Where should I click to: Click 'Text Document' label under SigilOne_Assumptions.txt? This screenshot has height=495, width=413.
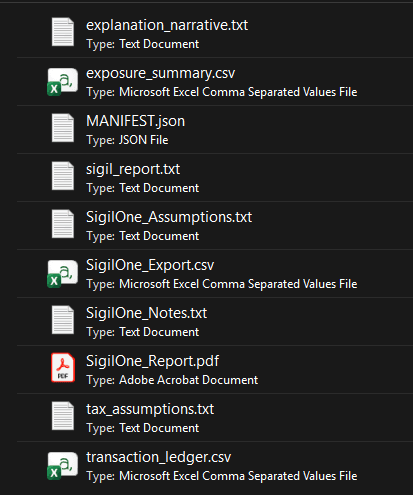tap(159, 236)
